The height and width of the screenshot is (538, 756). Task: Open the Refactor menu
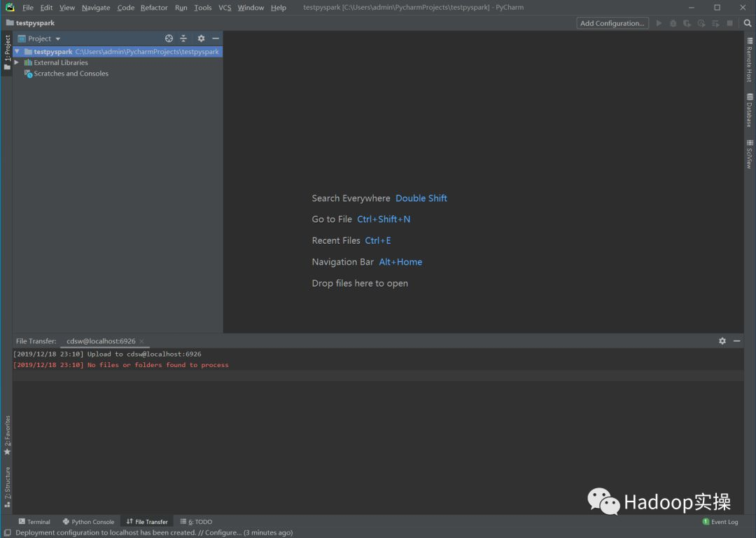pyautogui.click(x=154, y=8)
